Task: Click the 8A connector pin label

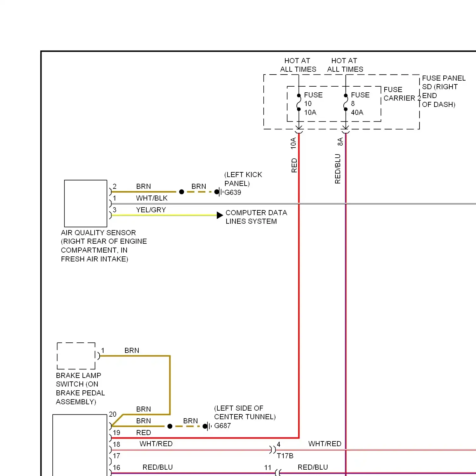Action: (340, 142)
